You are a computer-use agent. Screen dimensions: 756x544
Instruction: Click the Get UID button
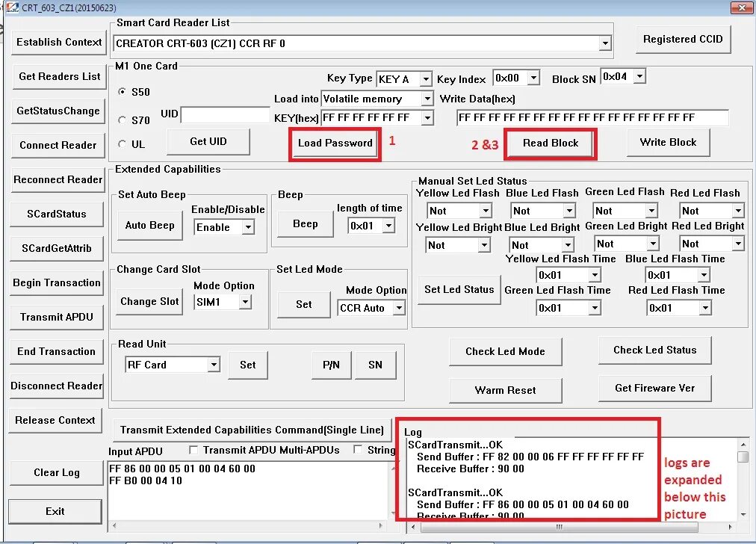coord(208,141)
